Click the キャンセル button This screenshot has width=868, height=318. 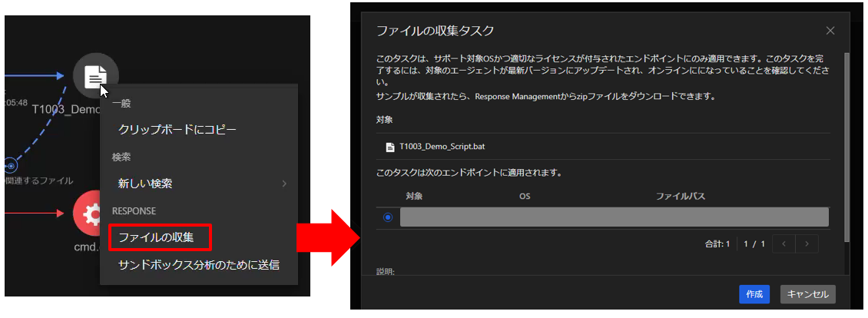tap(807, 294)
